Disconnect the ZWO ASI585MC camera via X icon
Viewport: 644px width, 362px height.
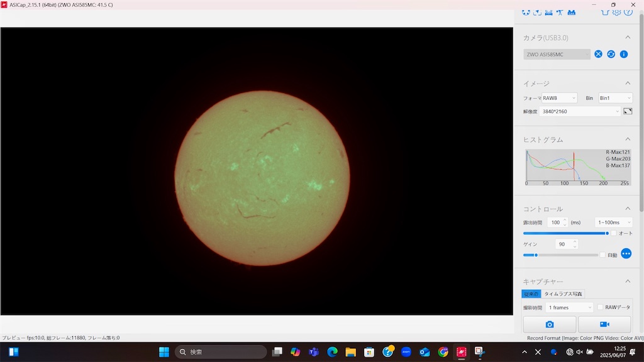pyautogui.click(x=599, y=54)
